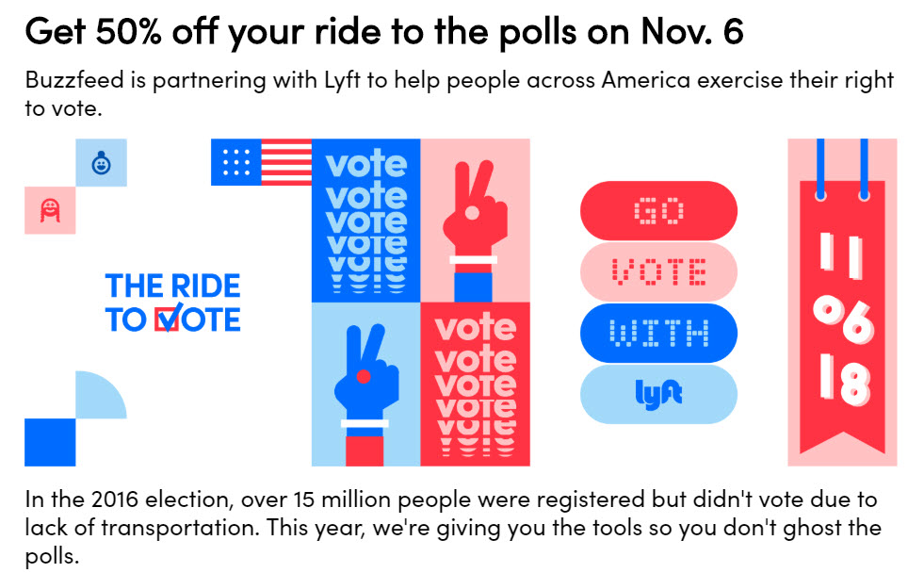Click the American flag graphic
Image resolution: width=924 pixels, height=573 pixels.
tap(262, 162)
